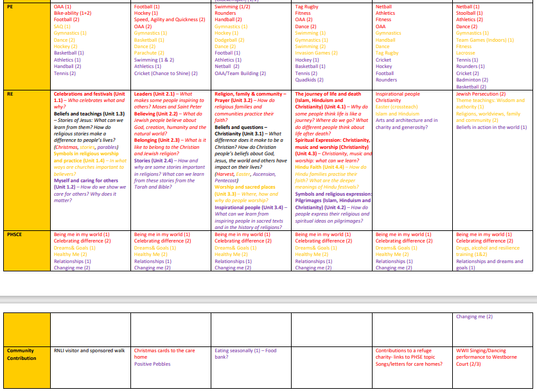
Task: Click the PHSCE row header cell
Action: (x=26, y=251)
